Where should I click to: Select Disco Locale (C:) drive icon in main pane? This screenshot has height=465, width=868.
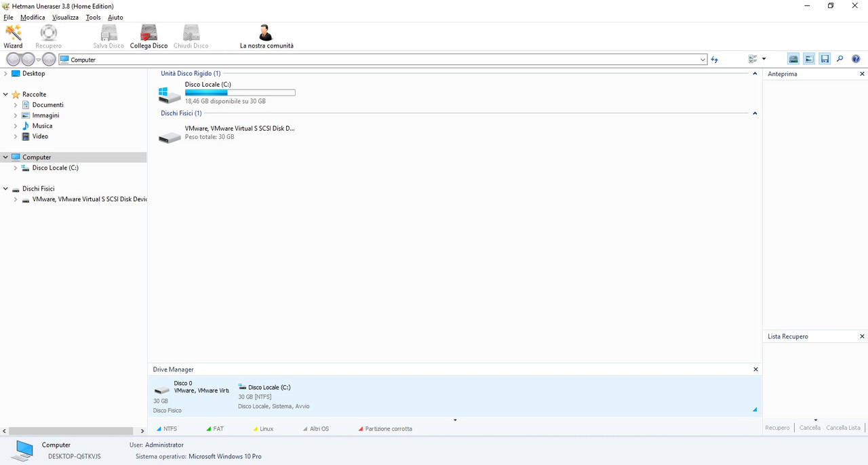pos(170,94)
